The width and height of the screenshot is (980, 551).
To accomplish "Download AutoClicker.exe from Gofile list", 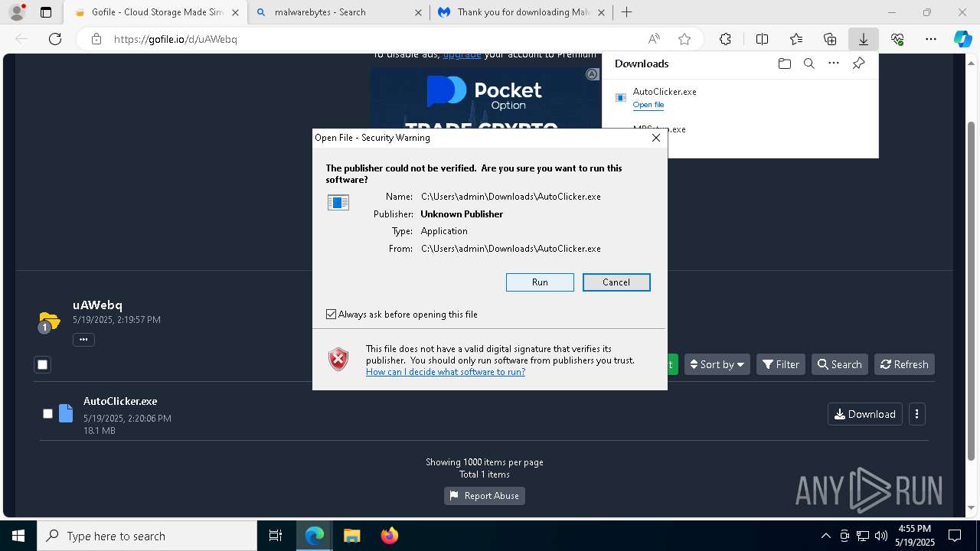I will (865, 414).
